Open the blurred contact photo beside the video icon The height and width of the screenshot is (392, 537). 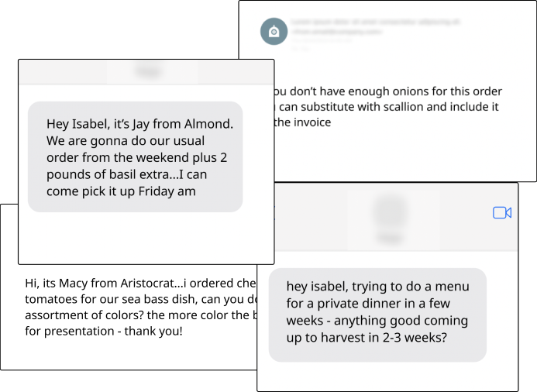click(x=391, y=212)
